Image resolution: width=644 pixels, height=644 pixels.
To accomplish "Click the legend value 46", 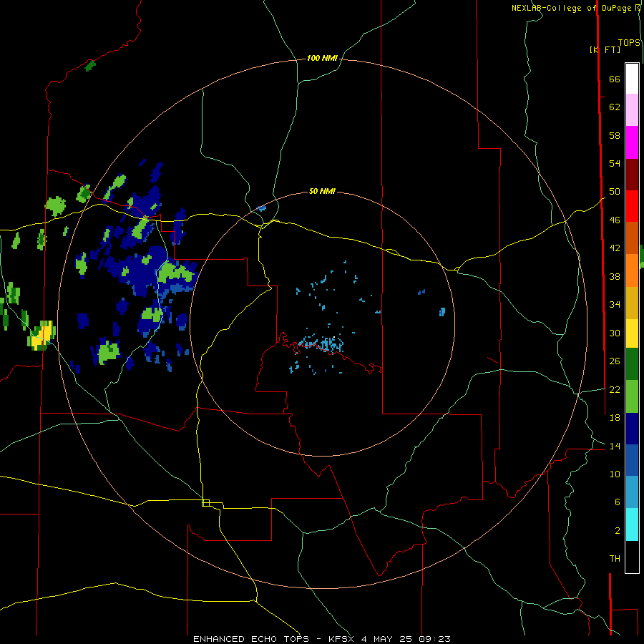I will click(615, 220).
